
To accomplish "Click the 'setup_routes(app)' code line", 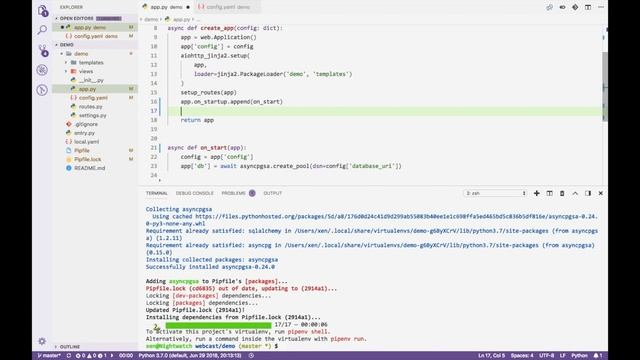I will 209,92.
